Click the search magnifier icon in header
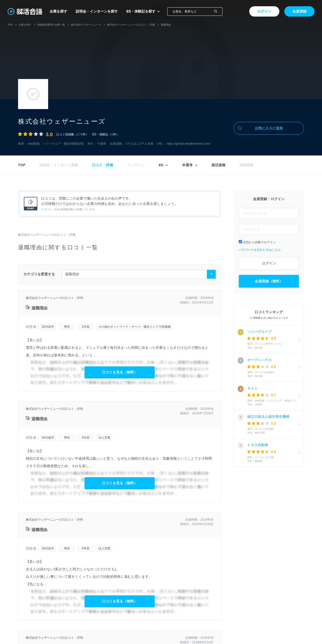The height and width of the screenshot is (644, 322). 216,11
